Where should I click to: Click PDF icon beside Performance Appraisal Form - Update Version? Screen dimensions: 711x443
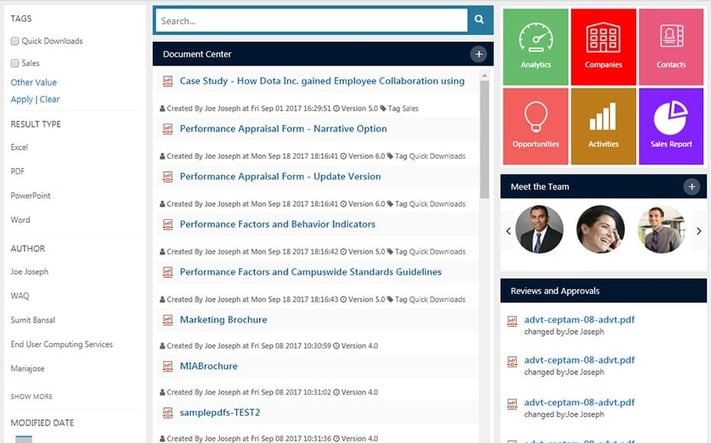click(168, 177)
